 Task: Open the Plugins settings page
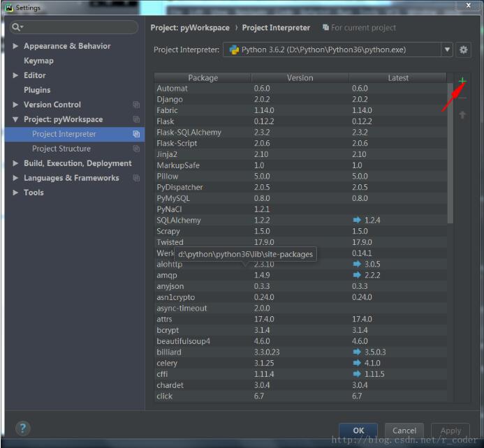pos(37,90)
